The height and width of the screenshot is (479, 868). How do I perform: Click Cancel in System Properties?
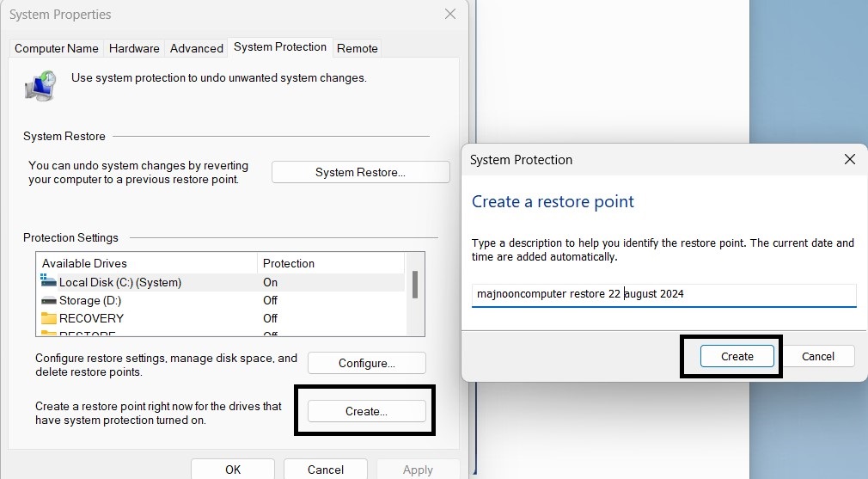pos(326,469)
